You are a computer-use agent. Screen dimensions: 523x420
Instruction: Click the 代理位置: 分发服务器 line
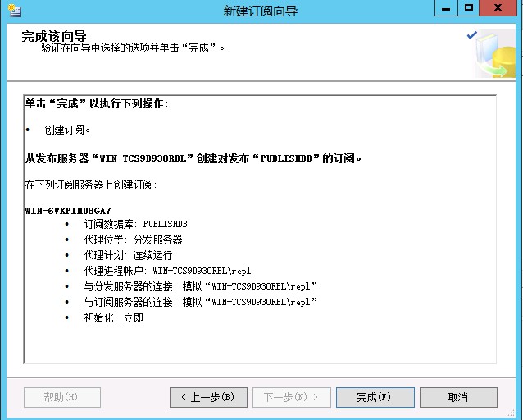132,240
